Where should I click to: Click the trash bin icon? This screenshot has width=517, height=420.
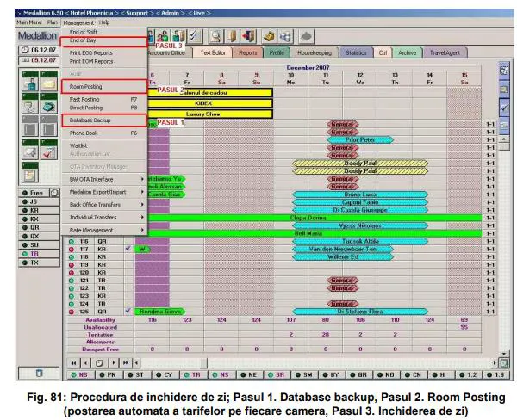(39, 373)
